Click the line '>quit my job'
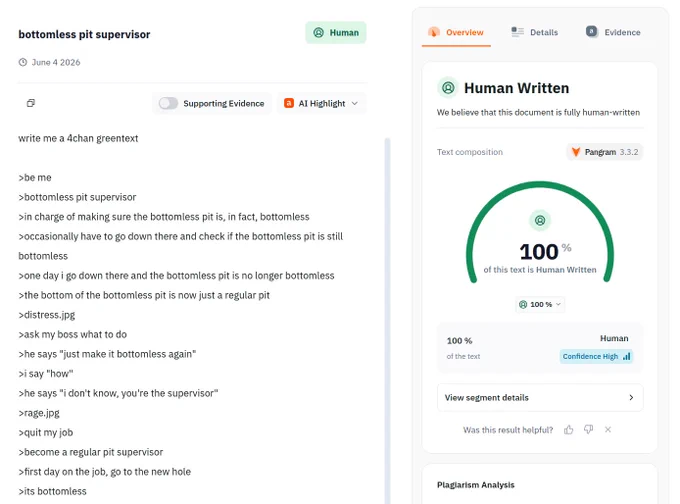Image resolution: width=680 pixels, height=504 pixels. coord(46,432)
